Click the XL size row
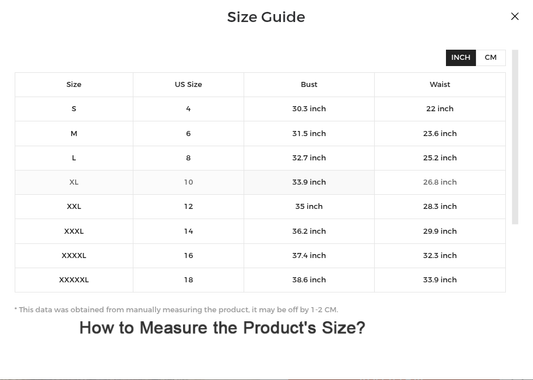The image size is (533, 380). coord(260,182)
